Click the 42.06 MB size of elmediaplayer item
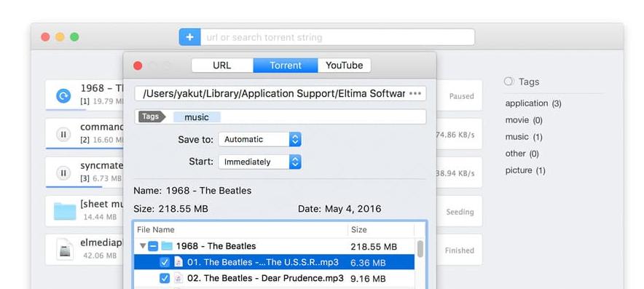 [100, 256]
